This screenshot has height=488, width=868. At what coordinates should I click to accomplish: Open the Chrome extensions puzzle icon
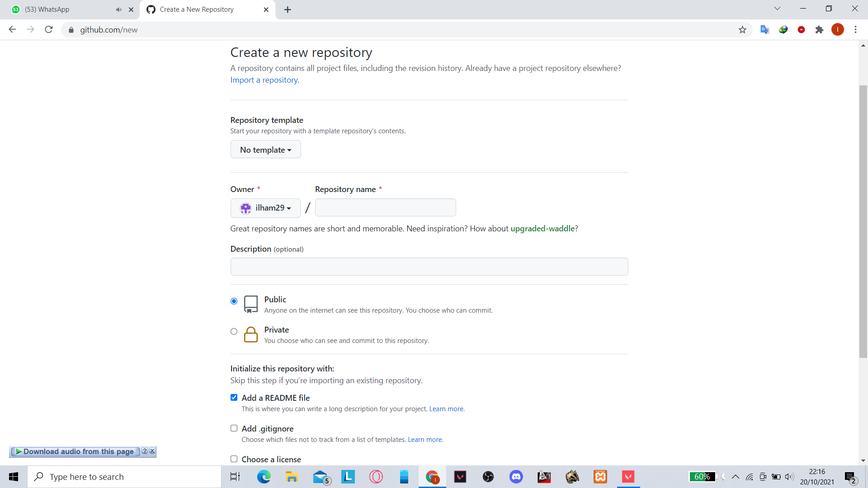(820, 29)
